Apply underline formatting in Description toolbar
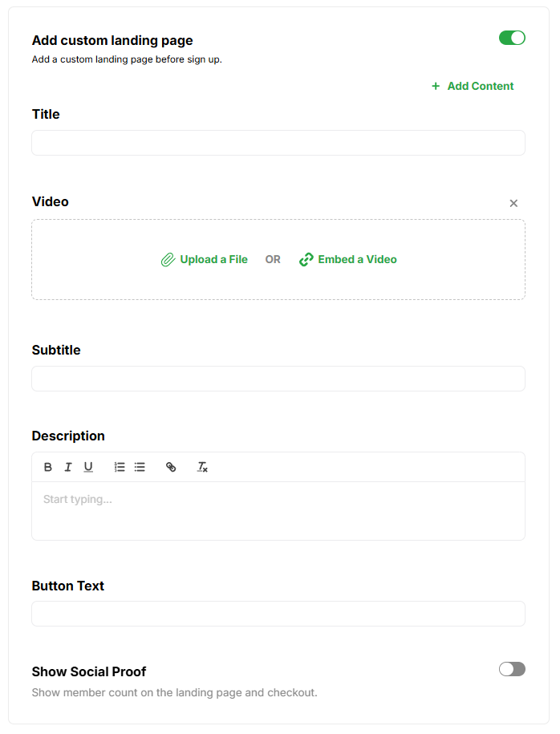 pyautogui.click(x=88, y=467)
